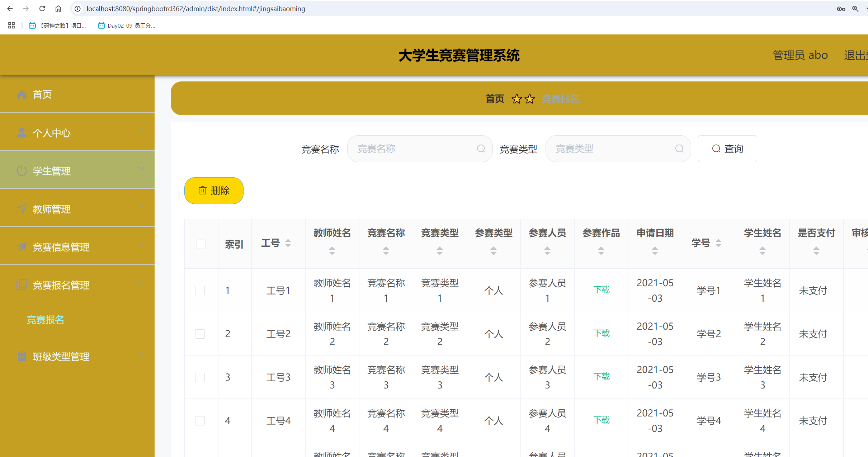
Task: Click the 工号 column sort arrows
Action: [x=288, y=242]
